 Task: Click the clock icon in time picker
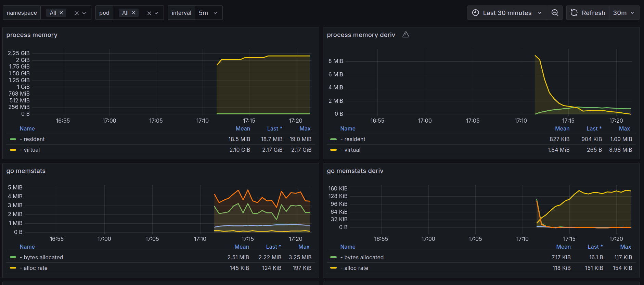(476, 13)
